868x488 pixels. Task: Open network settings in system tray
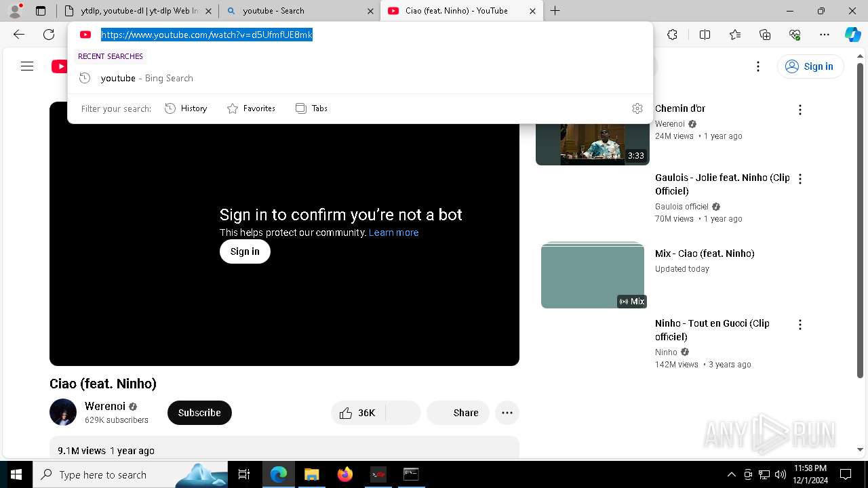pos(764,474)
